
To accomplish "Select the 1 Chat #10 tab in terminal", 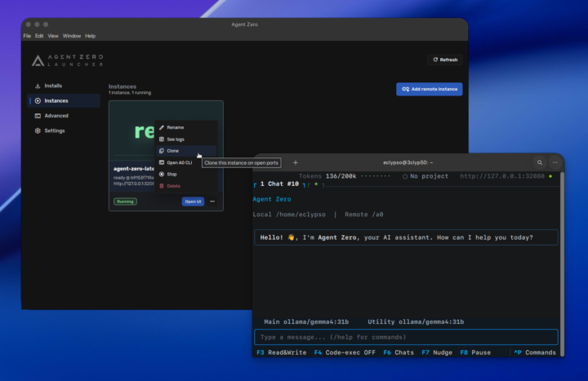I will click(279, 184).
